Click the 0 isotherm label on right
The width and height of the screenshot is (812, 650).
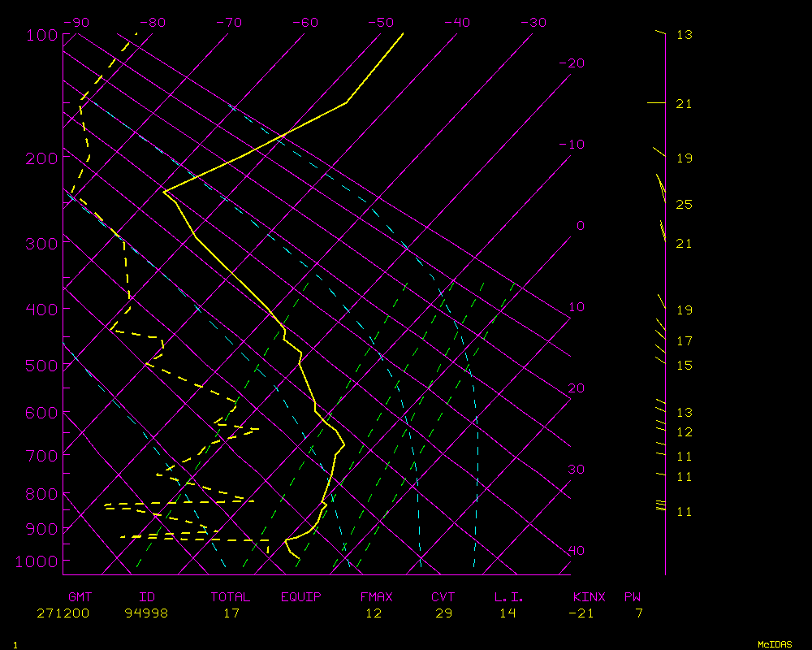(580, 226)
